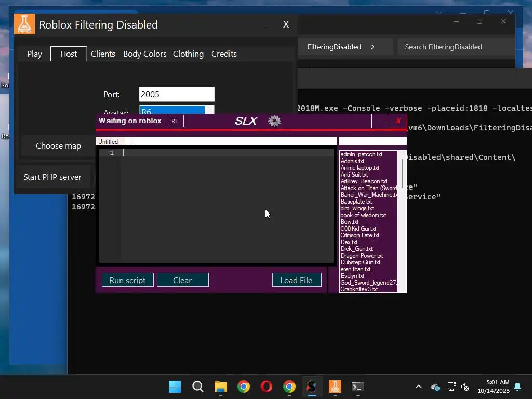Open second Chrome icon beside Opera
Image resolution: width=532 pixels, height=399 pixels.
(289, 387)
